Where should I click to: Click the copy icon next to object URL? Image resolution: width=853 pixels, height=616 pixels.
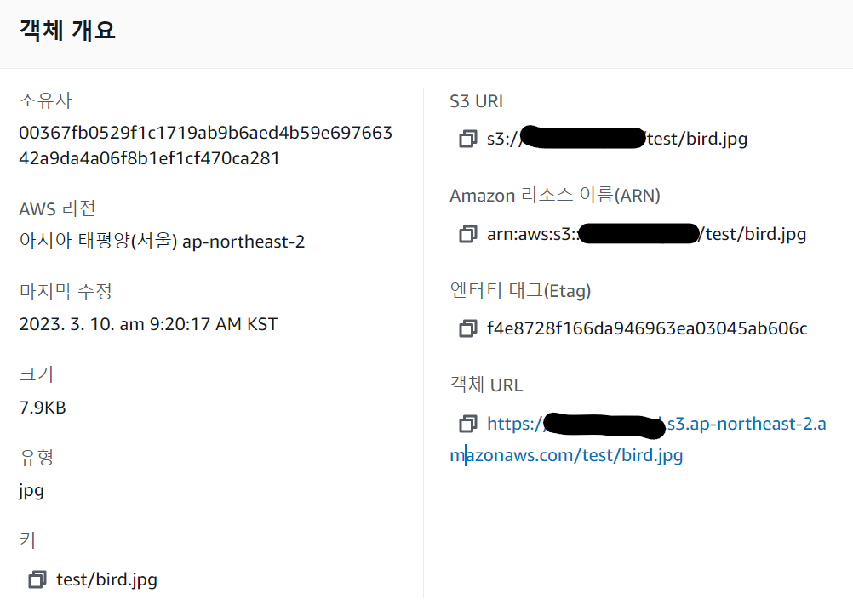(x=467, y=424)
